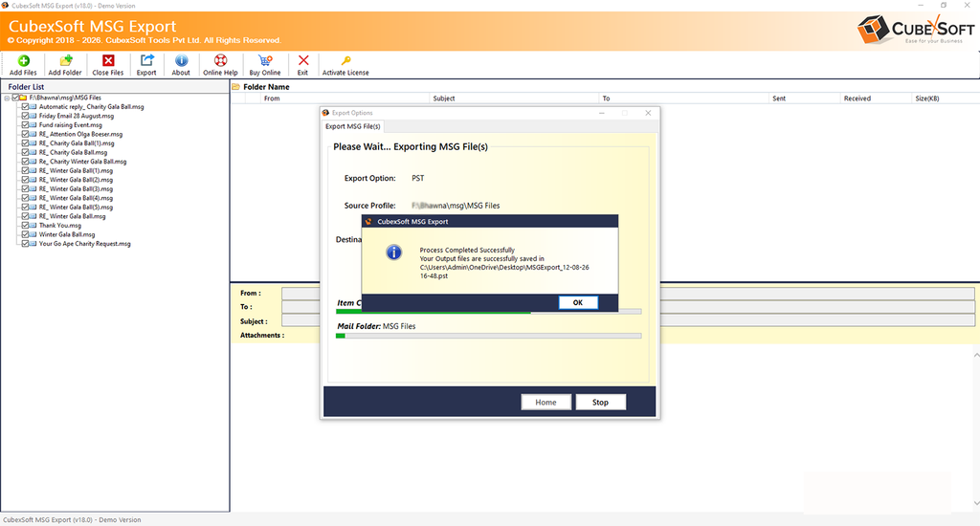Uncheck Friday Email 28 August.msg checkbox
The width and height of the screenshot is (980, 526).
coord(25,116)
